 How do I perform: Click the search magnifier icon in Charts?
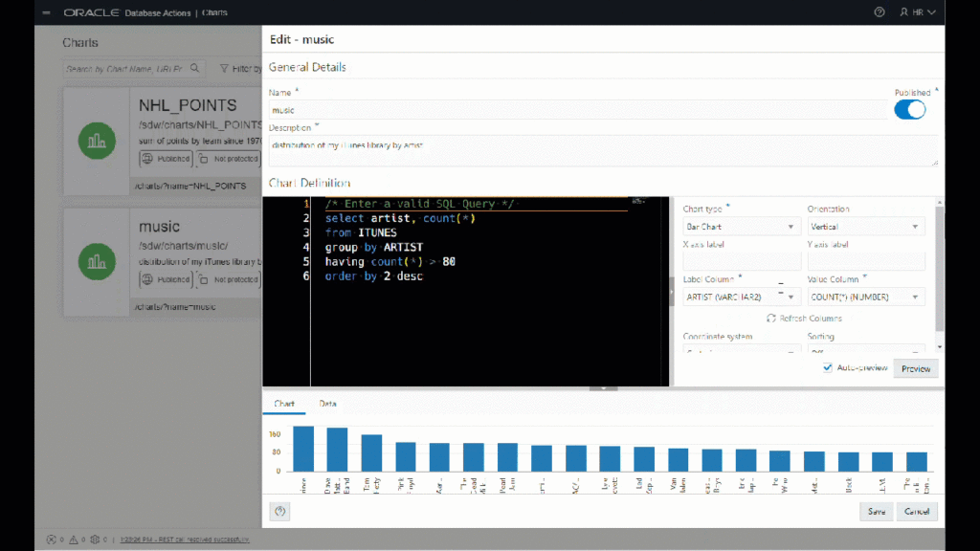click(195, 69)
